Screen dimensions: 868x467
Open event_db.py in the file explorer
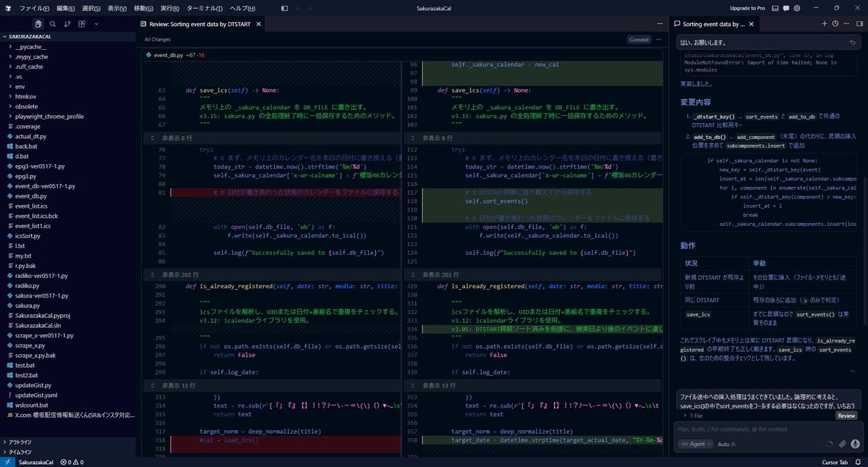pos(69,195)
